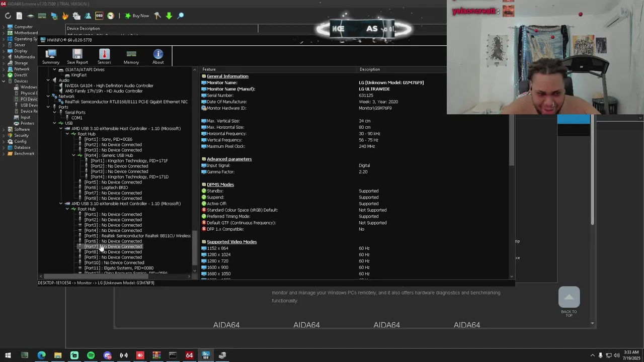
Task: Launch AIDA64 stability test flame icon
Action: [x=65, y=16]
